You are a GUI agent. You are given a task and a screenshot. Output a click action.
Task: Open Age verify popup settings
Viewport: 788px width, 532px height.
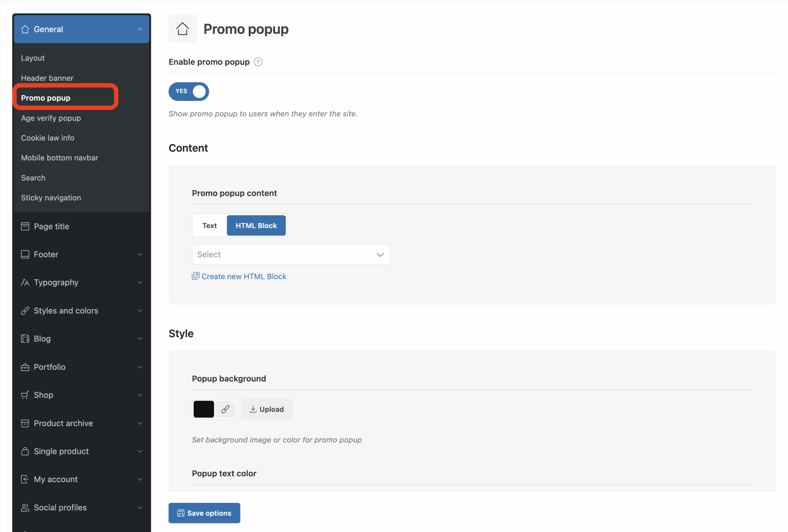pyautogui.click(x=51, y=118)
